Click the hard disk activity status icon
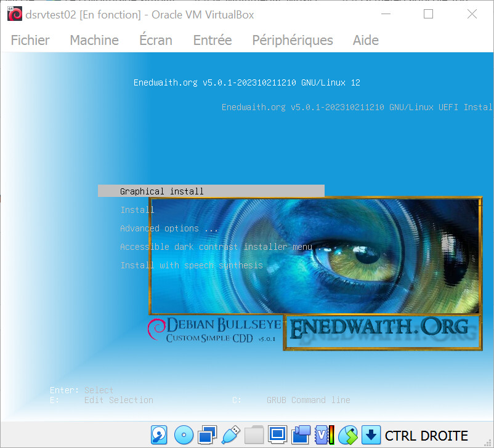Viewport: 494px width, 448px height. tap(159, 435)
